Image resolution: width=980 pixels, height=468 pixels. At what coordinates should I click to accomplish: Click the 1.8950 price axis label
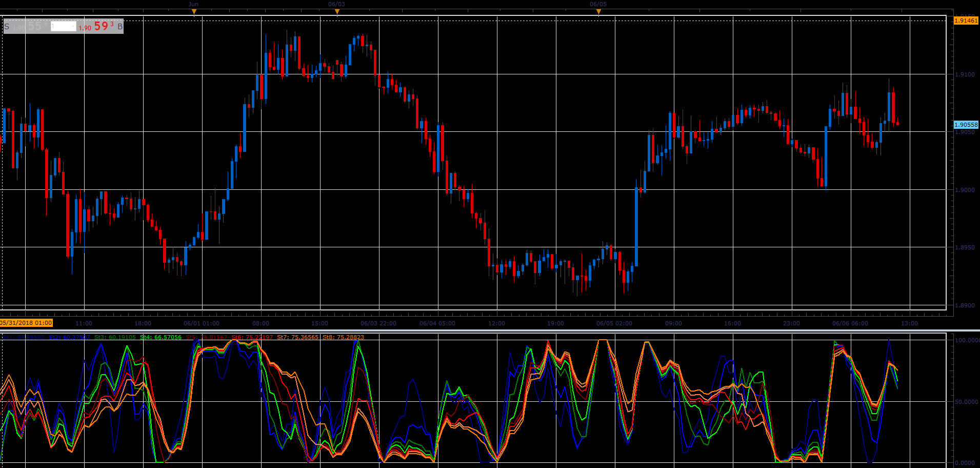click(965, 247)
